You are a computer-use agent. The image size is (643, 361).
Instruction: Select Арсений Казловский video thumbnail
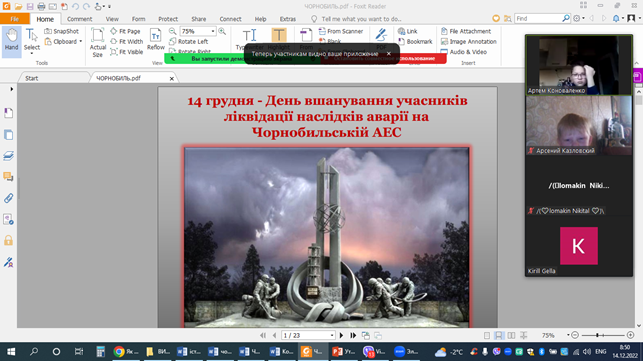point(579,125)
